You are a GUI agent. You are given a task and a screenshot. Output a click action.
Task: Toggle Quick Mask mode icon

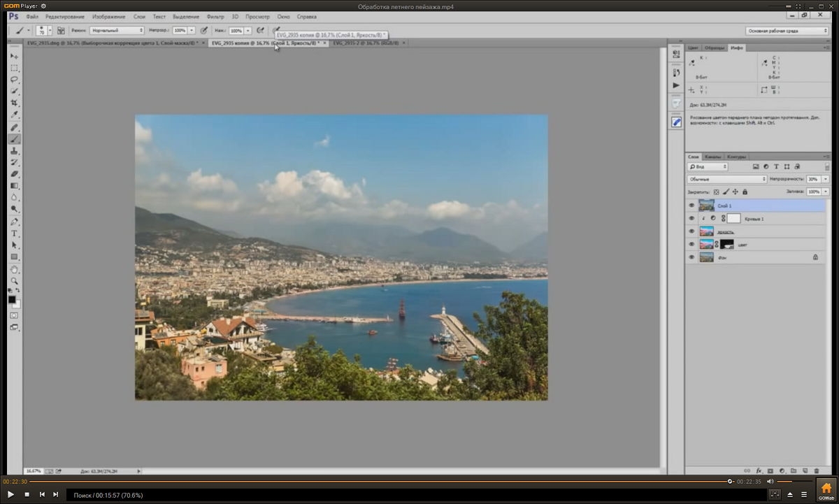click(15, 315)
